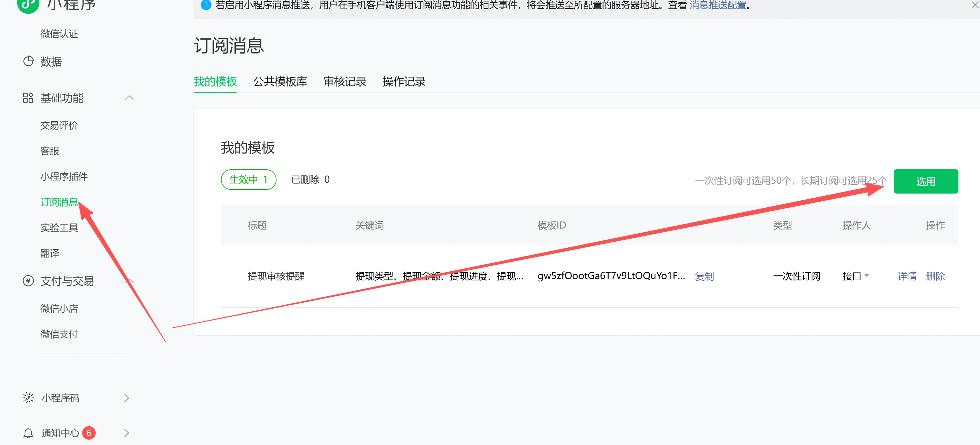Open the 审核记录 tab
Image resolution: width=980 pixels, height=445 pixels.
click(x=345, y=81)
